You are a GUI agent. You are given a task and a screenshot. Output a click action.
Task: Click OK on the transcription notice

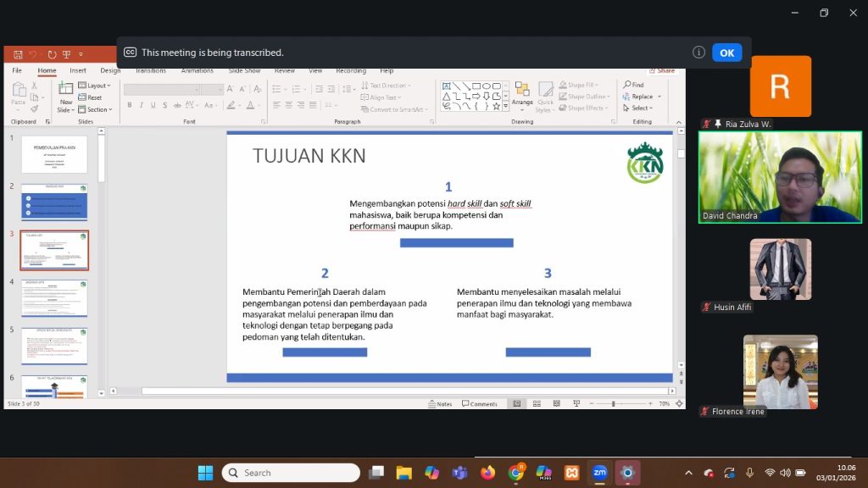pos(726,53)
